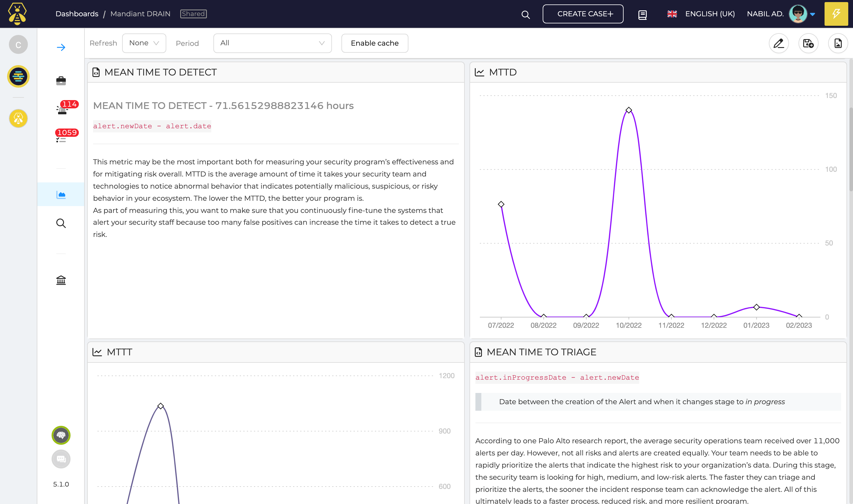Viewport: 853px width, 504px height.
Task: Click the edit dashboard pencil icon
Action: (x=779, y=43)
